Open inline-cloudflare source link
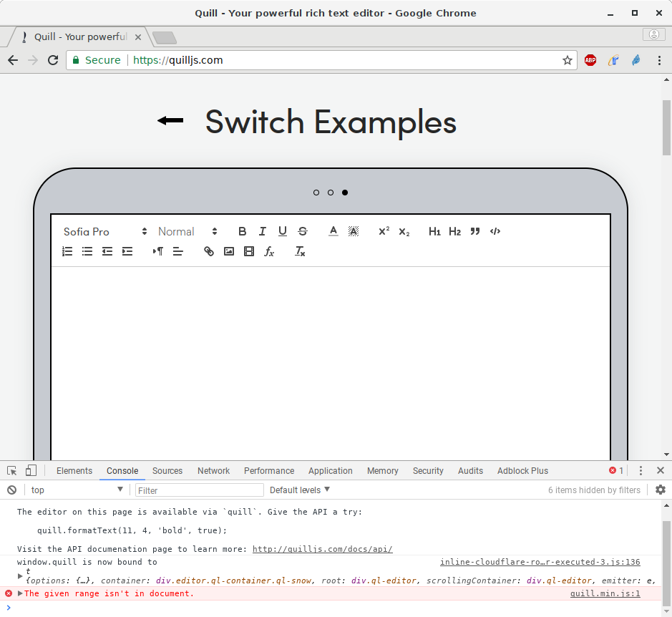Screen dimensions: 672x617 pyautogui.click(x=540, y=562)
